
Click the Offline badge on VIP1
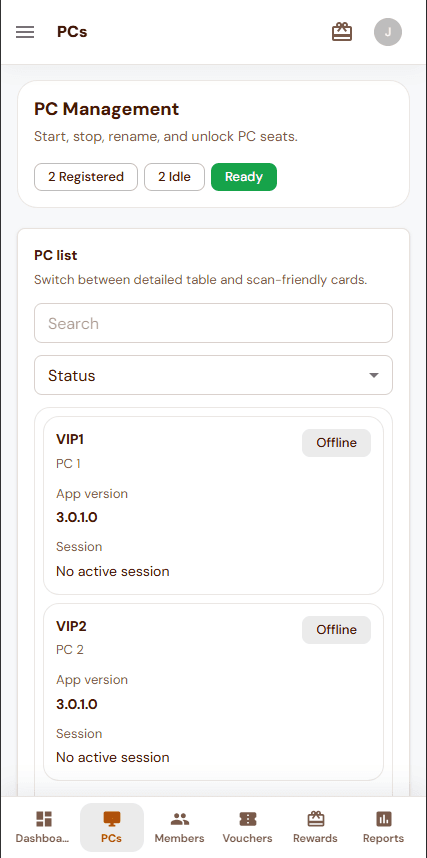pyautogui.click(x=336, y=443)
